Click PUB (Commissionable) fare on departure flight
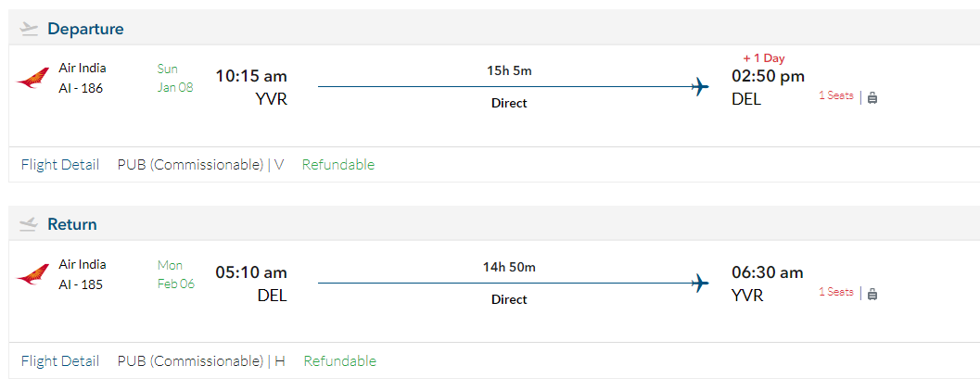 [190, 165]
